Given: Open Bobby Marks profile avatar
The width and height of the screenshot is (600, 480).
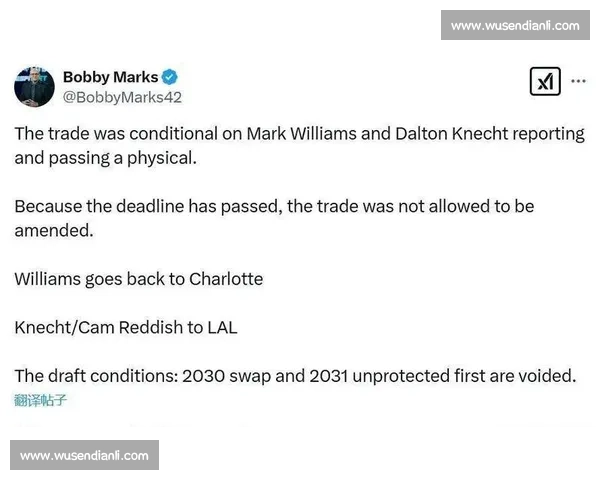Looking at the screenshot, I should pos(34,87).
